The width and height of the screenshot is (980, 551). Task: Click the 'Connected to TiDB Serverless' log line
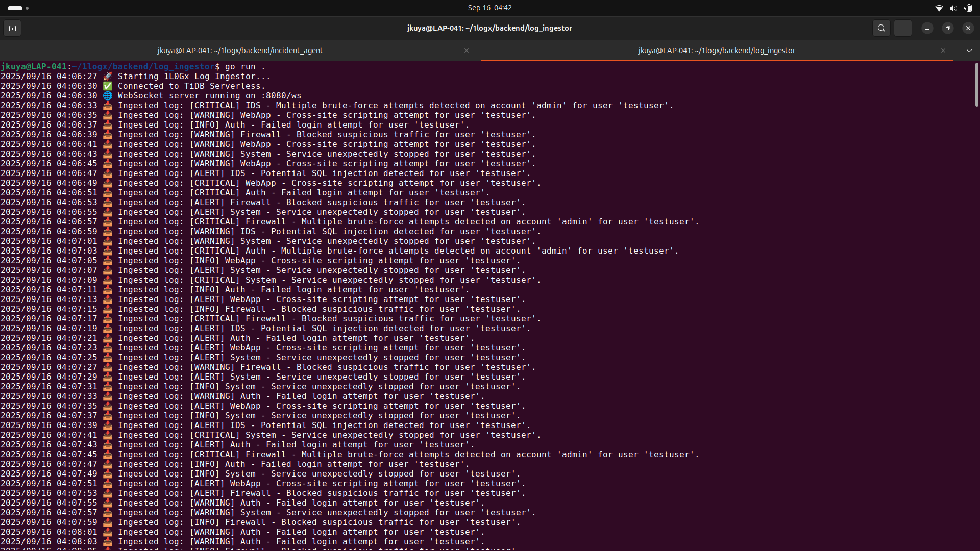click(x=191, y=86)
